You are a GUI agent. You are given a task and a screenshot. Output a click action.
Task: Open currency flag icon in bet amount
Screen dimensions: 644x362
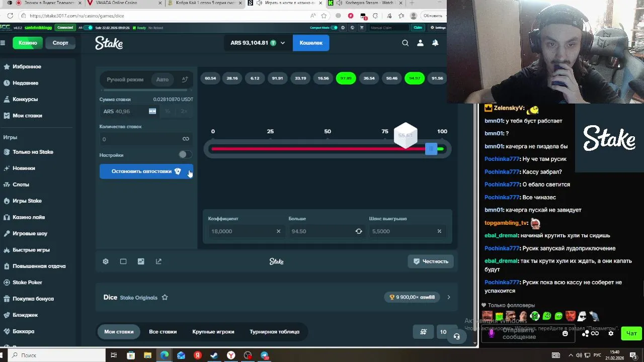[x=152, y=111]
